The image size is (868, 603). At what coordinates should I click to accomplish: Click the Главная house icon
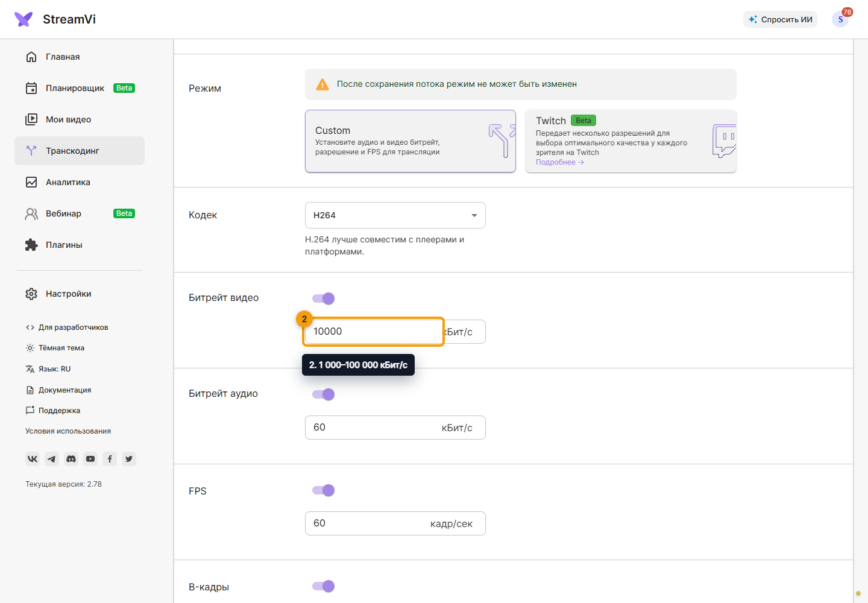[x=31, y=57]
